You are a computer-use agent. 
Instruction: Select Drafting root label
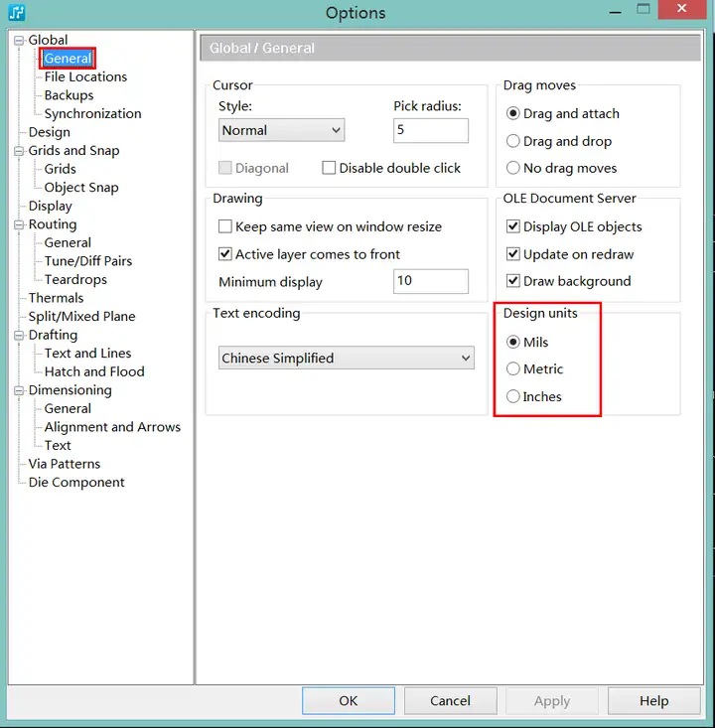(x=53, y=335)
